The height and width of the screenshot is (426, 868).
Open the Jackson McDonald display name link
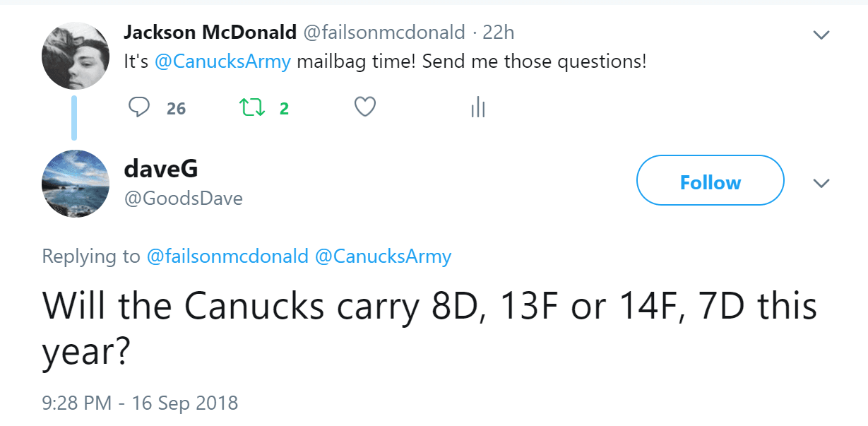coord(210,32)
